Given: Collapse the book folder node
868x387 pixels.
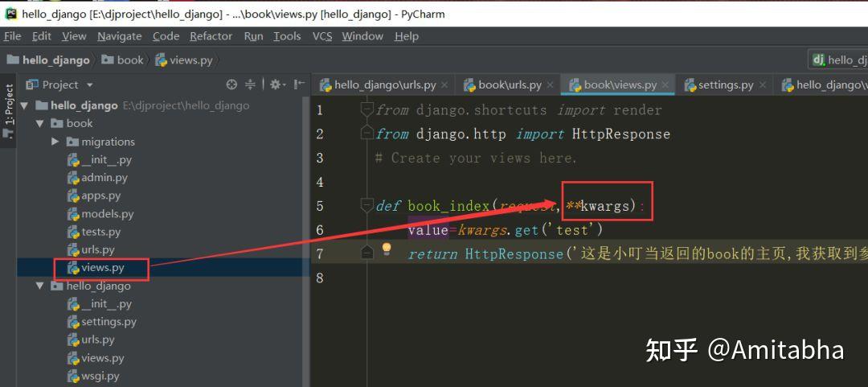Looking at the screenshot, I should (40, 123).
